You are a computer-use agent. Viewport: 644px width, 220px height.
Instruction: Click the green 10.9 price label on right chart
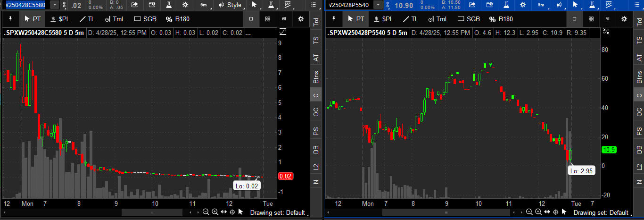pyautogui.click(x=609, y=150)
